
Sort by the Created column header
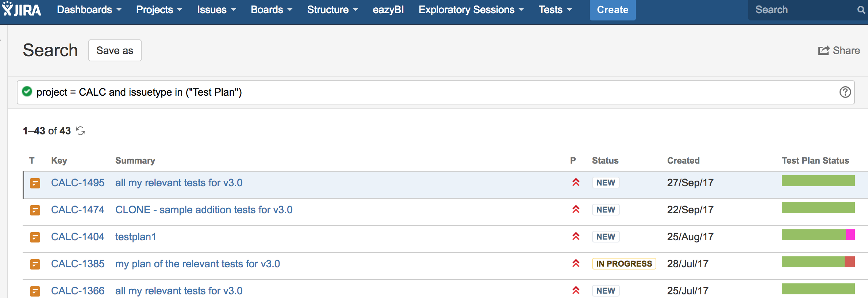683,161
